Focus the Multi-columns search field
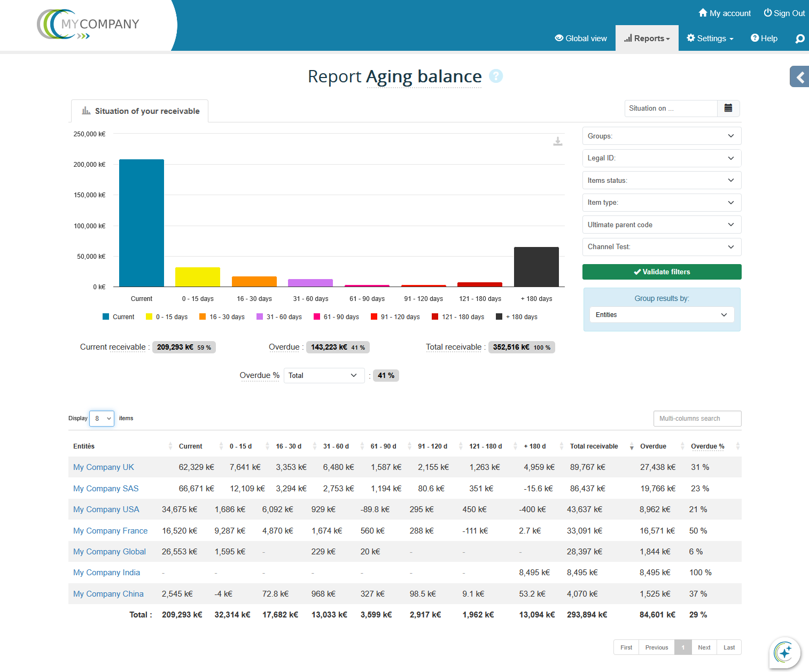809x672 pixels. tap(697, 419)
